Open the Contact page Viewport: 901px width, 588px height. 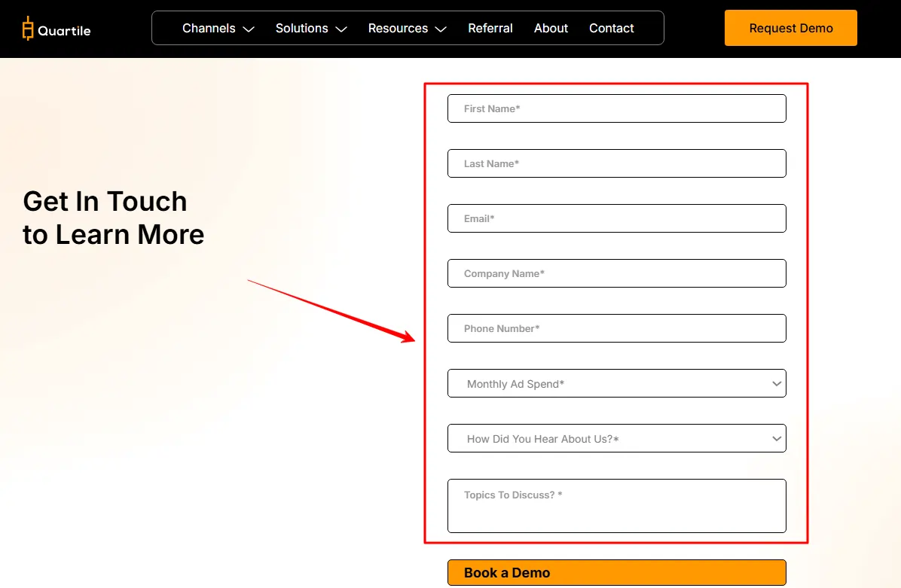[x=611, y=28]
